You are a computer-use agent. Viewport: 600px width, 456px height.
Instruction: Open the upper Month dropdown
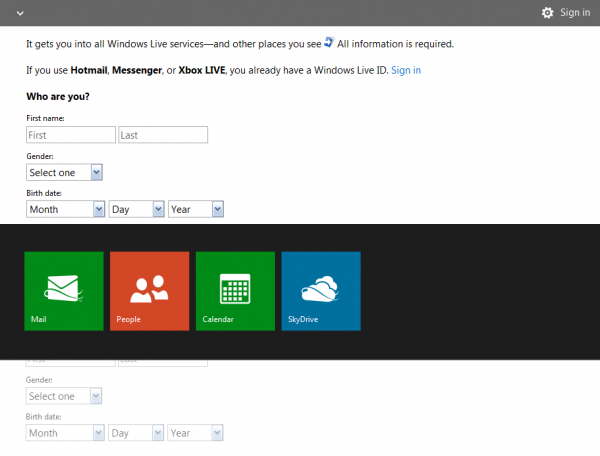[65, 209]
